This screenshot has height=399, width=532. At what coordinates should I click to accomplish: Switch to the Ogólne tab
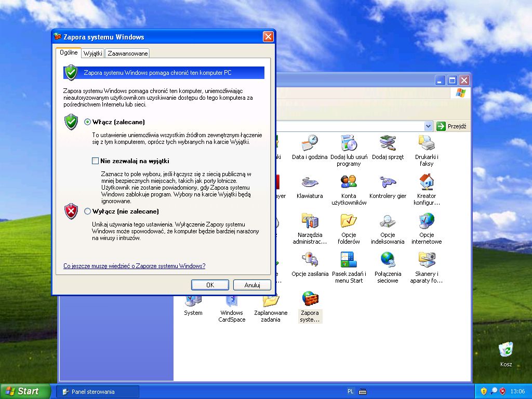69,52
